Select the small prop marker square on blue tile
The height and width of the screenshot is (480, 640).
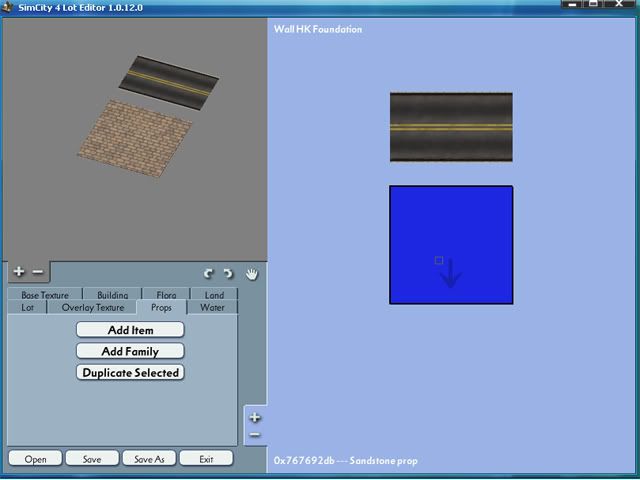pos(439,260)
